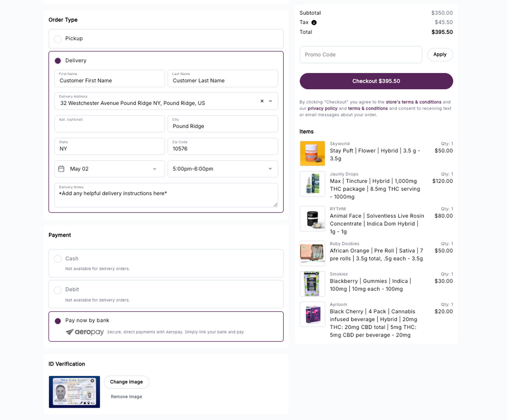Screen dimensions: 507x420
Task: Open Max Tincture product image
Action: point(312,184)
